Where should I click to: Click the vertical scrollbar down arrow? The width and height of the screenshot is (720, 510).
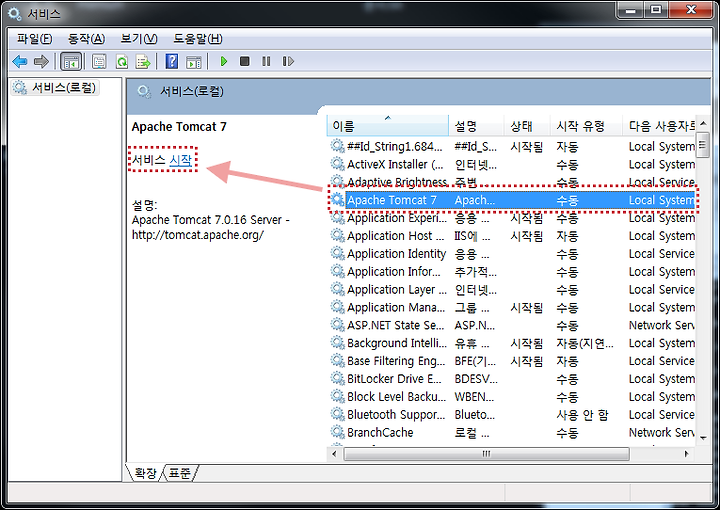(x=703, y=438)
